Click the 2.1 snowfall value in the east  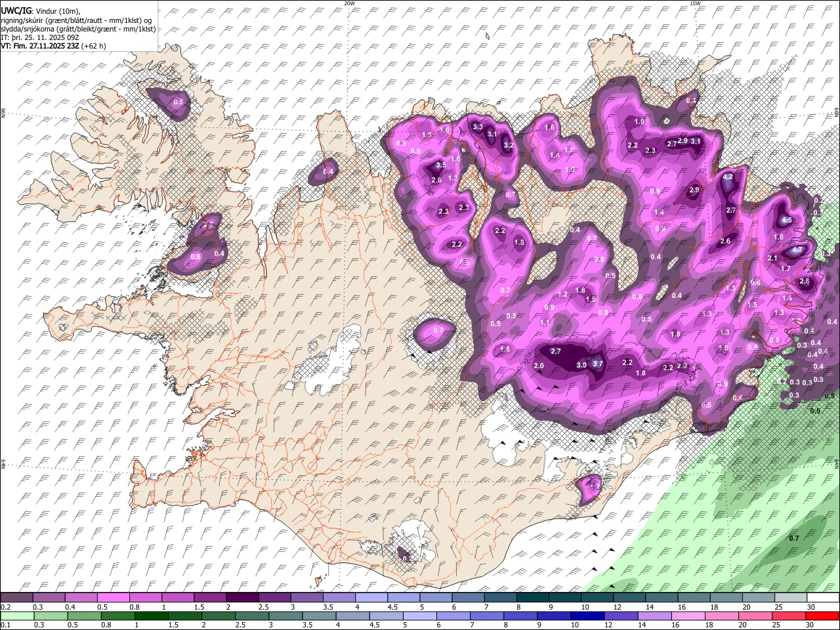pos(772,259)
